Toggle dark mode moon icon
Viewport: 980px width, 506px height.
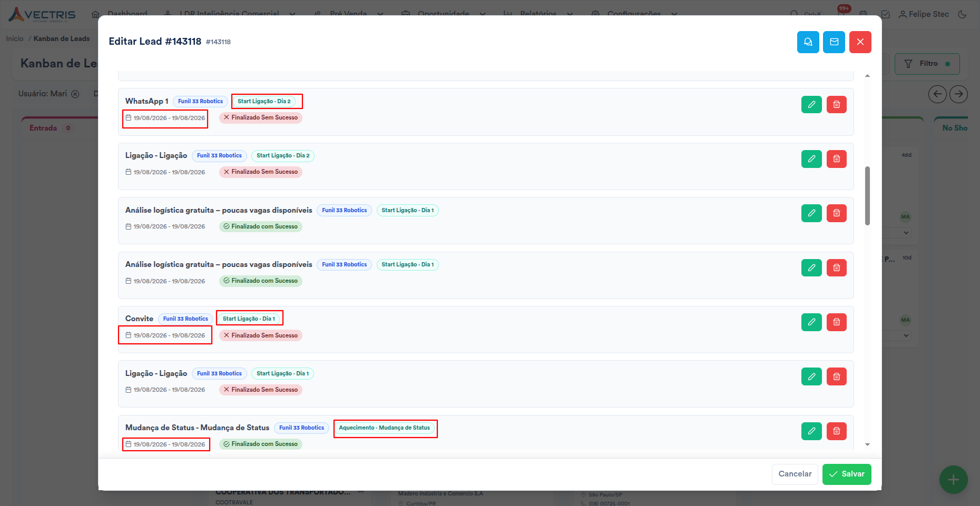pyautogui.click(x=962, y=14)
